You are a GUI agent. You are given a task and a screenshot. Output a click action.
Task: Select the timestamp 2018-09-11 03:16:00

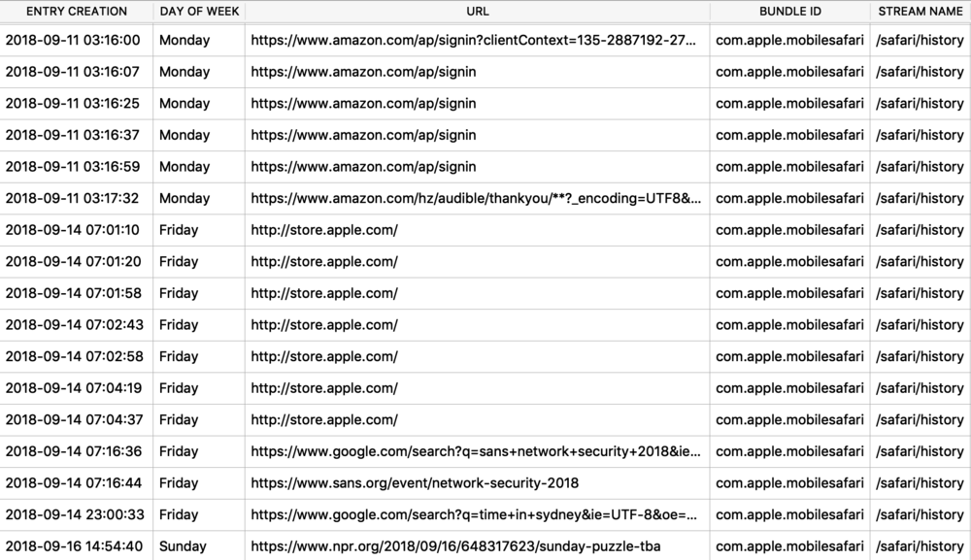click(x=73, y=40)
